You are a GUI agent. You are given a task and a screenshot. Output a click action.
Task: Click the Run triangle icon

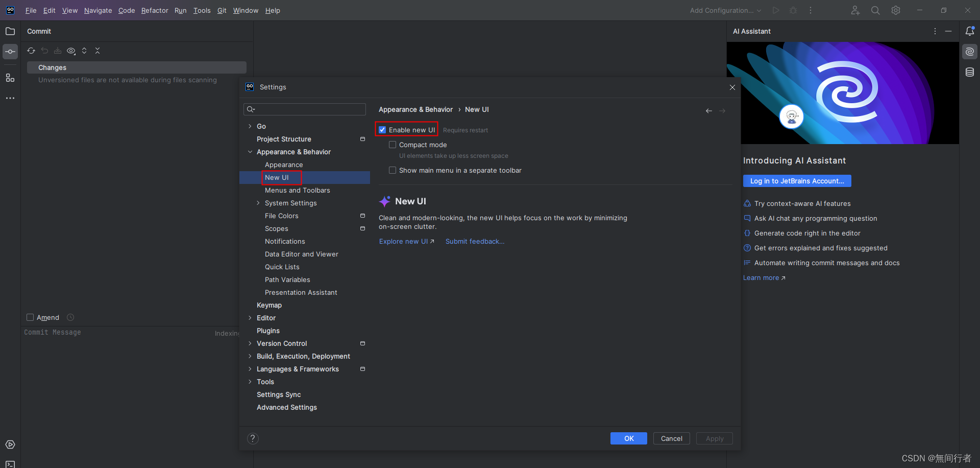coord(776,10)
